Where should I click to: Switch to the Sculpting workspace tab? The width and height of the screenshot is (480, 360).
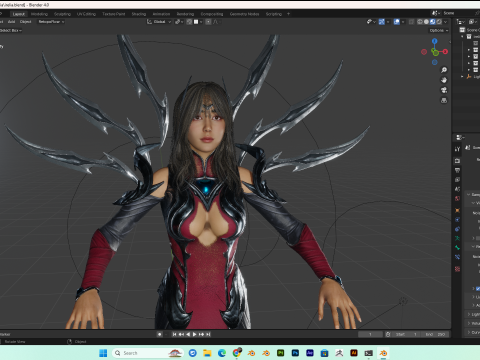[x=62, y=14]
